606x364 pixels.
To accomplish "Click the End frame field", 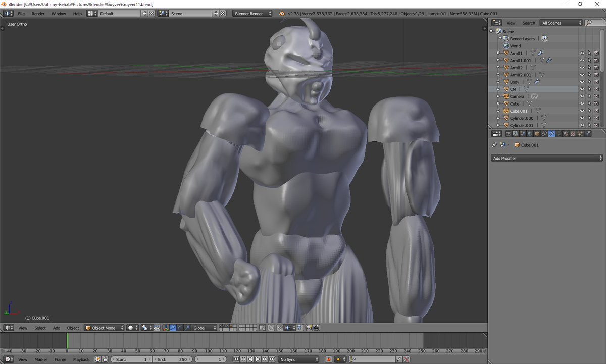I will coord(173,359).
